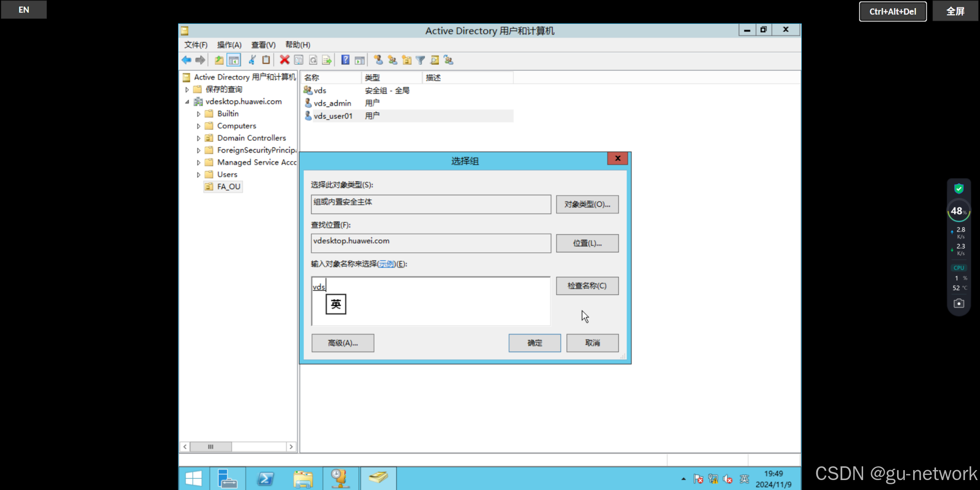Image resolution: width=980 pixels, height=490 pixels.
Task: Click the camera icon in the side widget
Action: [x=959, y=303]
